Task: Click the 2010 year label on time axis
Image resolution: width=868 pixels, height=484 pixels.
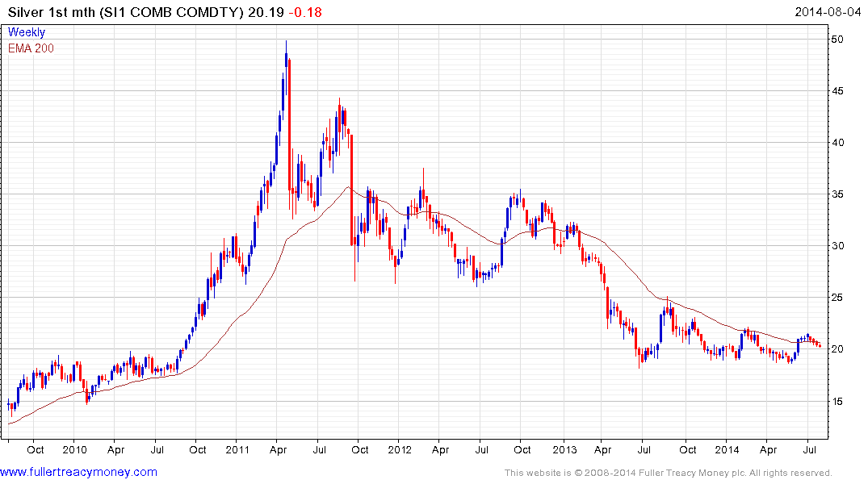Action: 75,449
